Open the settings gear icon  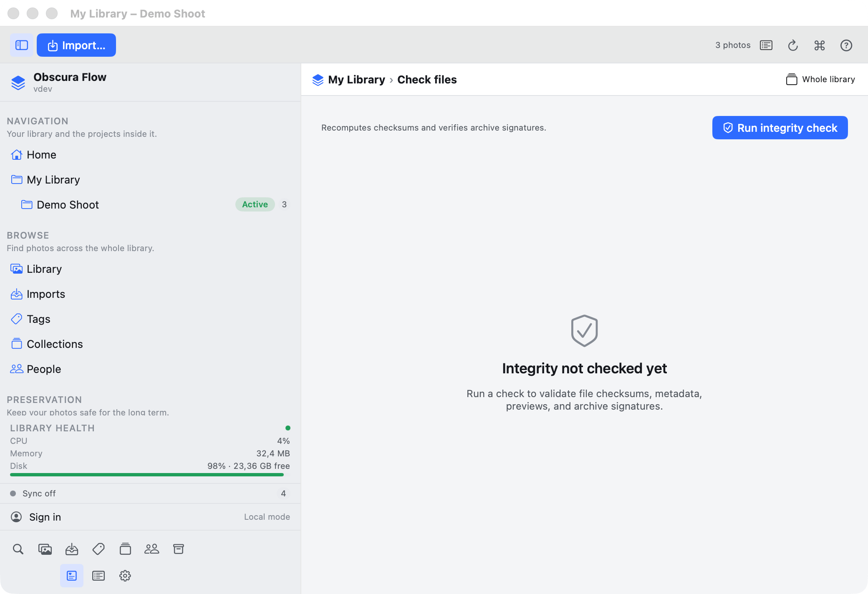[x=125, y=576]
